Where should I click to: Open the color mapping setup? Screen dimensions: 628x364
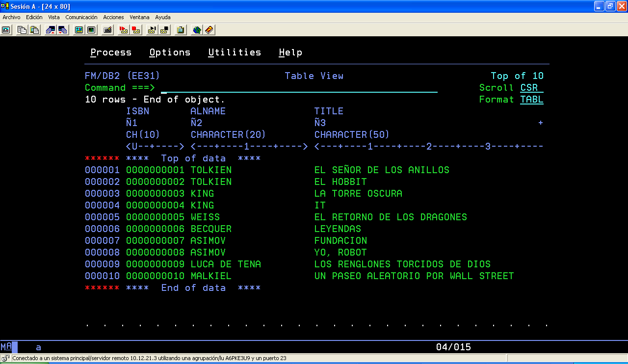(x=91, y=30)
